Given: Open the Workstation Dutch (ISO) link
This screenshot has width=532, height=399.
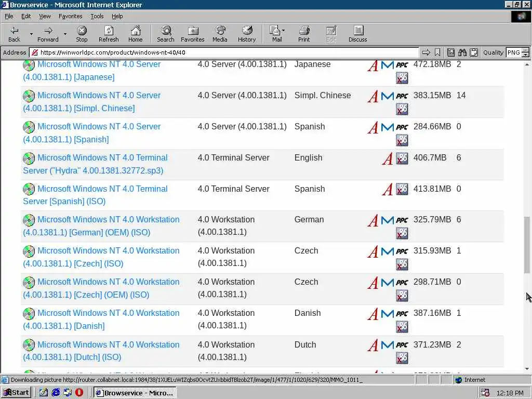Looking at the screenshot, I should (x=101, y=351).
